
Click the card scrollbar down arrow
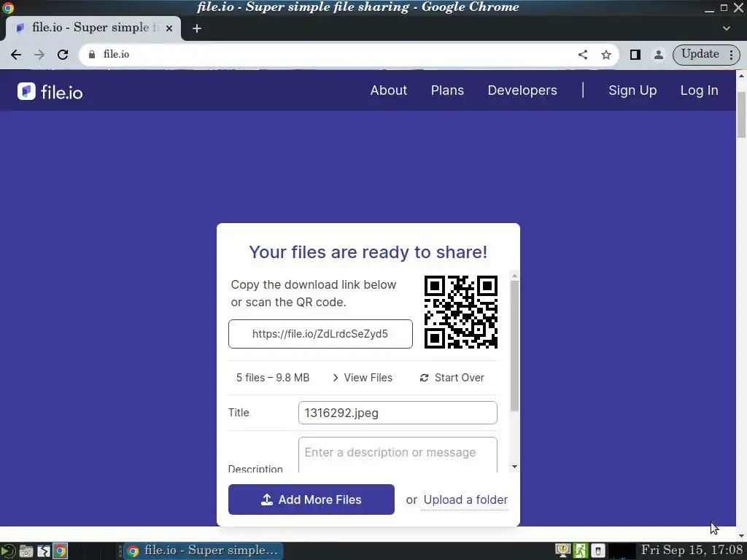click(x=514, y=467)
